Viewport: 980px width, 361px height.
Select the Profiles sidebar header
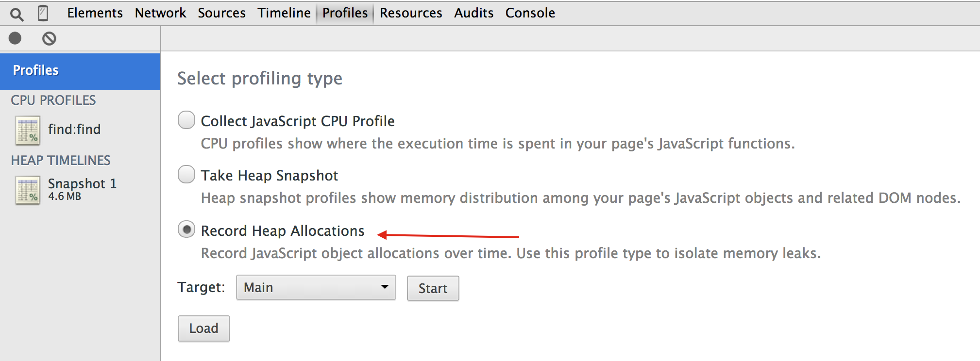coord(80,71)
